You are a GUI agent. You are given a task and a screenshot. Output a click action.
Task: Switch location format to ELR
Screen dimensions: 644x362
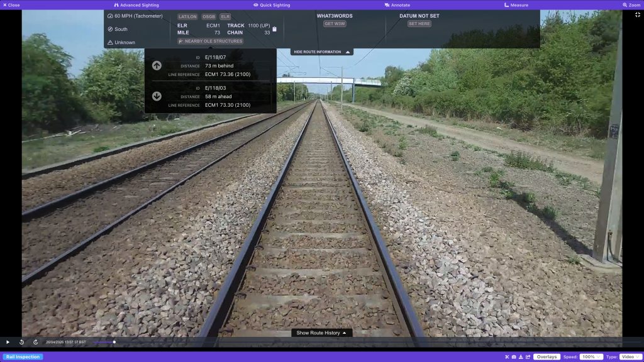pos(225,17)
